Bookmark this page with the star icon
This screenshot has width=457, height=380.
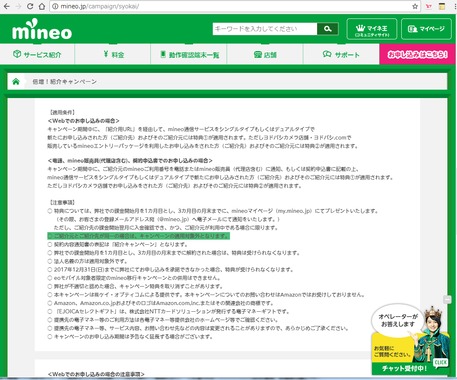(415, 6)
